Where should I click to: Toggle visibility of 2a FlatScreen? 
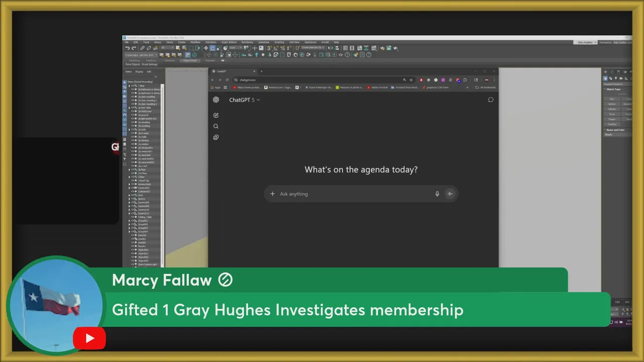point(132,111)
